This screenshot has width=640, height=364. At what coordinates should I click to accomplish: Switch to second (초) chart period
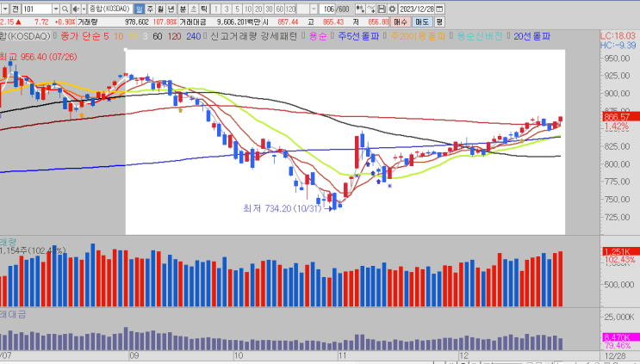(194, 9)
